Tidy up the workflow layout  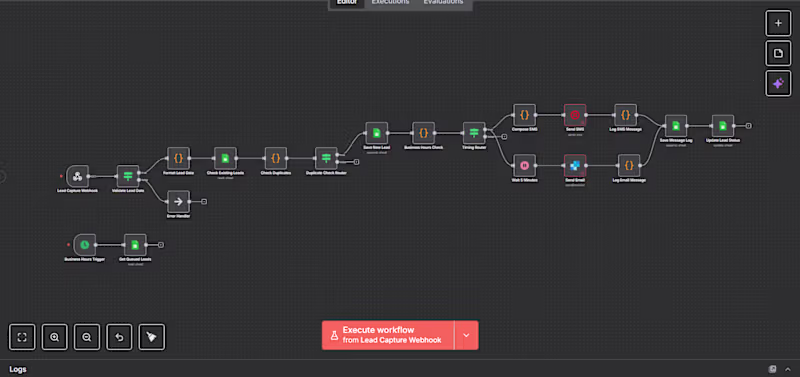152,337
